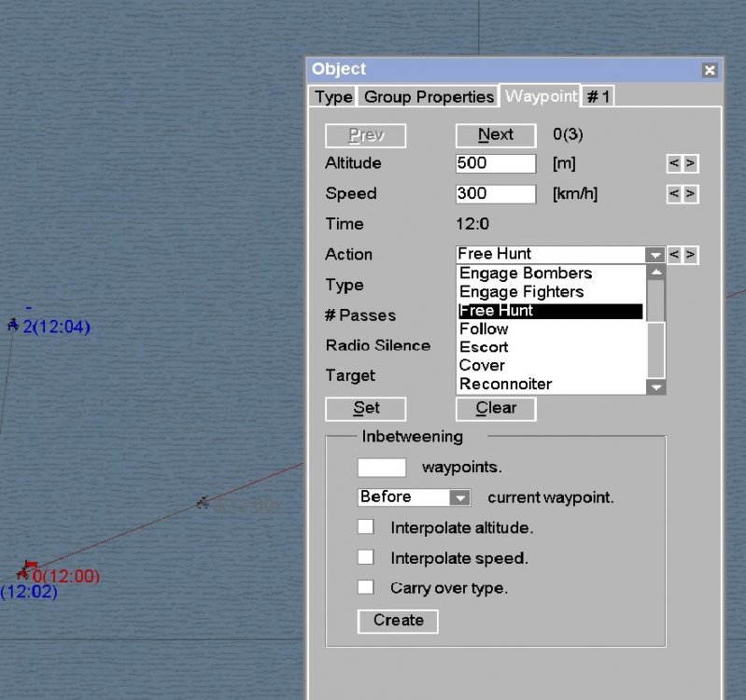Viewport: 746px width, 700px height.
Task: Click the Altitude decrease arrow
Action: pyautogui.click(x=674, y=164)
